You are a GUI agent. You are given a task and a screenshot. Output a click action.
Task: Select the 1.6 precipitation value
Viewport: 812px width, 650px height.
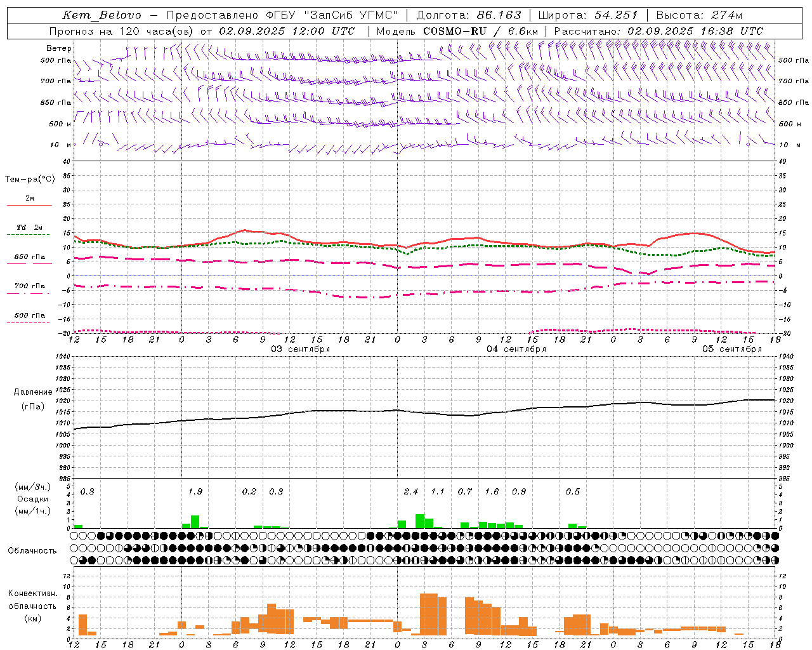click(492, 492)
